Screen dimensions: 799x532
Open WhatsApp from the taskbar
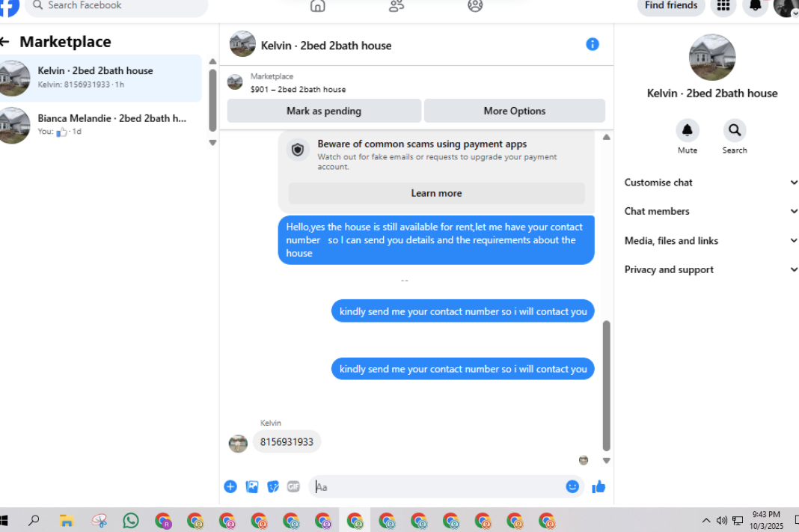pyautogui.click(x=131, y=520)
